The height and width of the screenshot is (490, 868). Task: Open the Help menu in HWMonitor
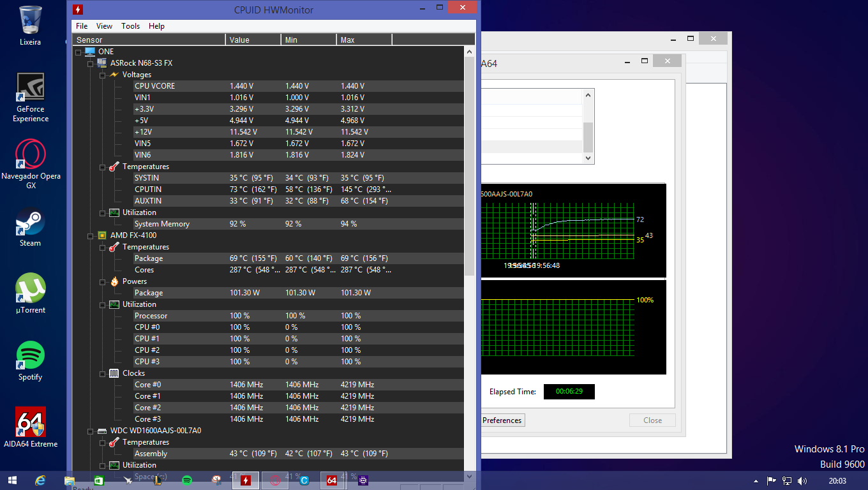pos(156,26)
